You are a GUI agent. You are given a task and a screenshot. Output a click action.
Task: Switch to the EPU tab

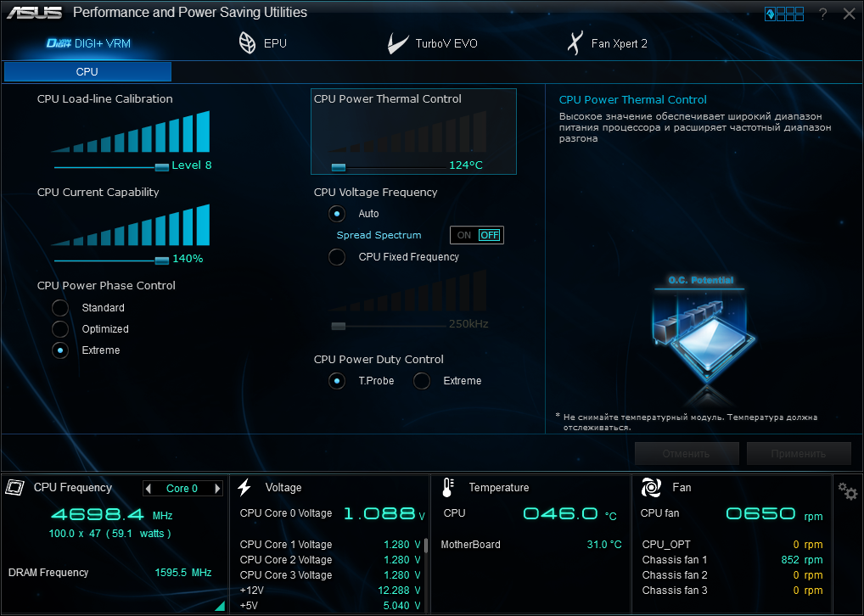point(262,43)
